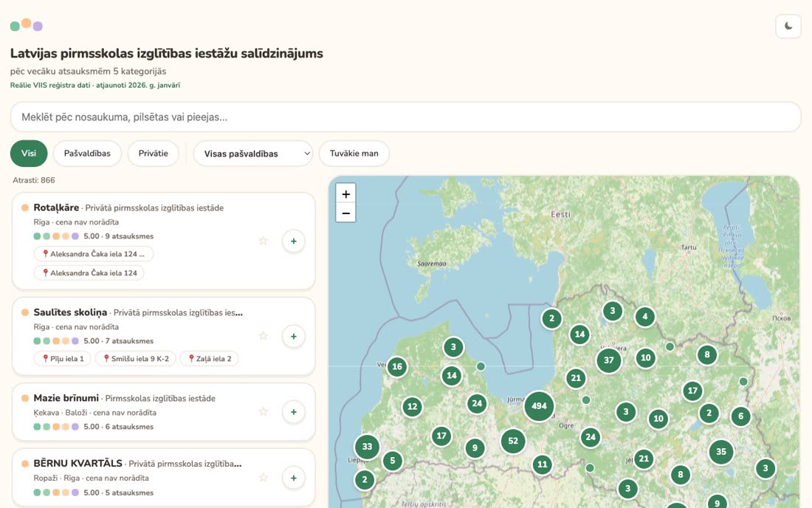The width and height of the screenshot is (812, 508).
Task: Focus the kindergarten search field
Action: coord(405,117)
